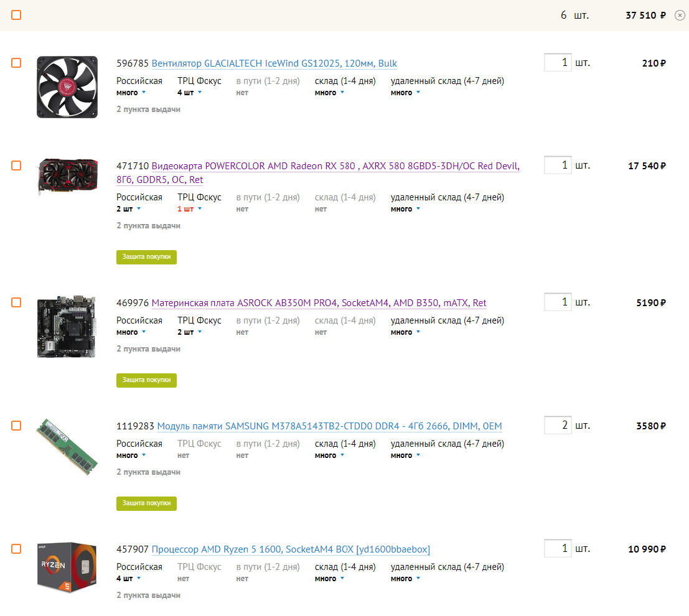Expand Российская '4 шт' dropdown for Ryzen processor

pos(128,579)
